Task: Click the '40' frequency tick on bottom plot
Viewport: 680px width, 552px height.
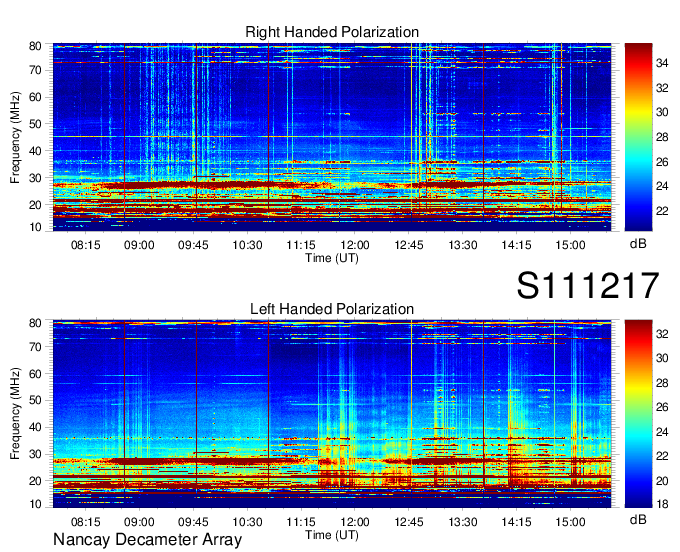Action: click(x=35, y=428)
